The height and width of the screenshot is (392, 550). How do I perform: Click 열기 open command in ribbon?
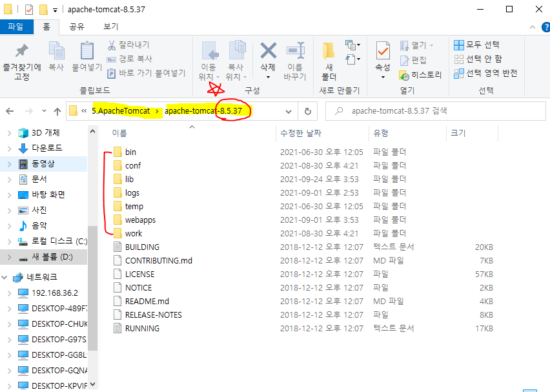(416, 45)
